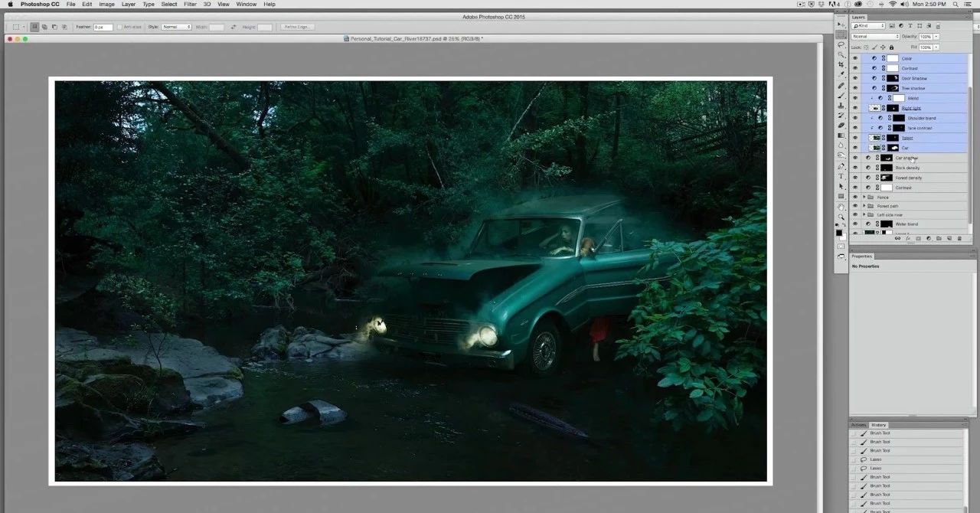980x513 pixels.
Task: Expand the Fence layer group
Action: [x=864, y=198]
